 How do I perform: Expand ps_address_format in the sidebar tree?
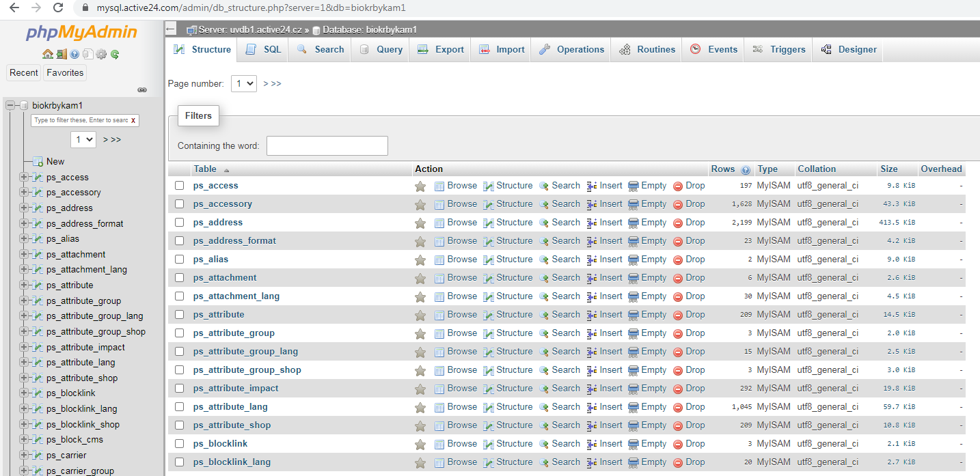click(x=24, y=223)
